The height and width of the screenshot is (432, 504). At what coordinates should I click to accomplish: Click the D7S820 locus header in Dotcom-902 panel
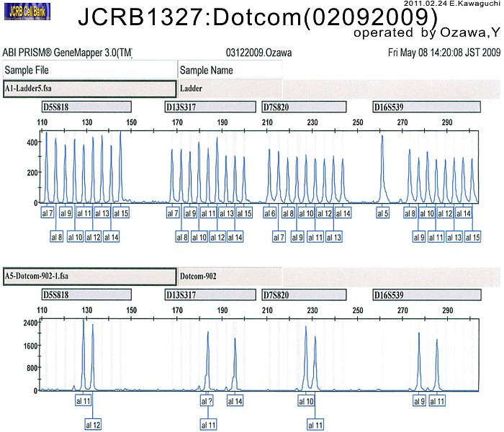coord(304,294)
